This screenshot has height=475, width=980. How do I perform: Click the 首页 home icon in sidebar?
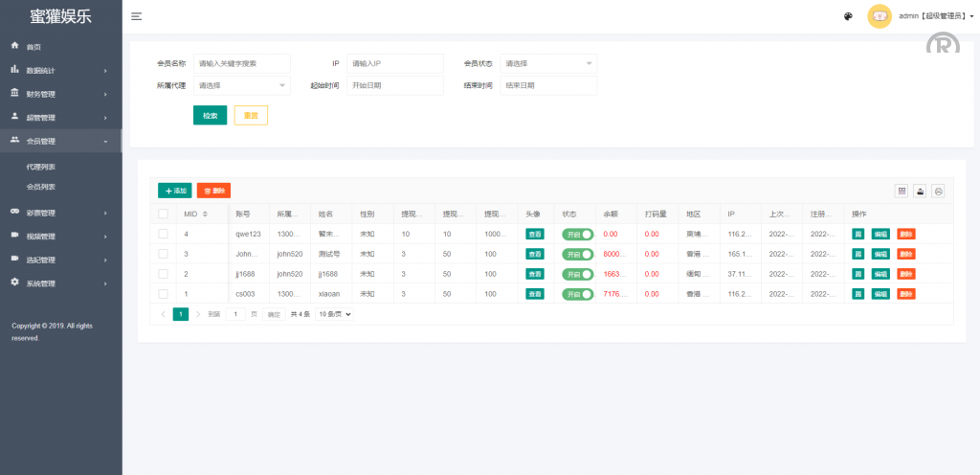pyautogui.click(x=15, y=46)
